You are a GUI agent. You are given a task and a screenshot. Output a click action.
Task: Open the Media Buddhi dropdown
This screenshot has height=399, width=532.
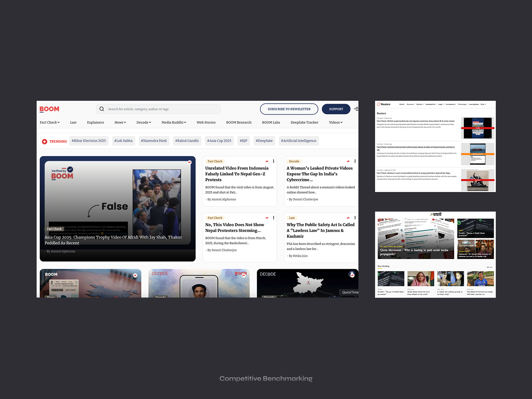174,122
